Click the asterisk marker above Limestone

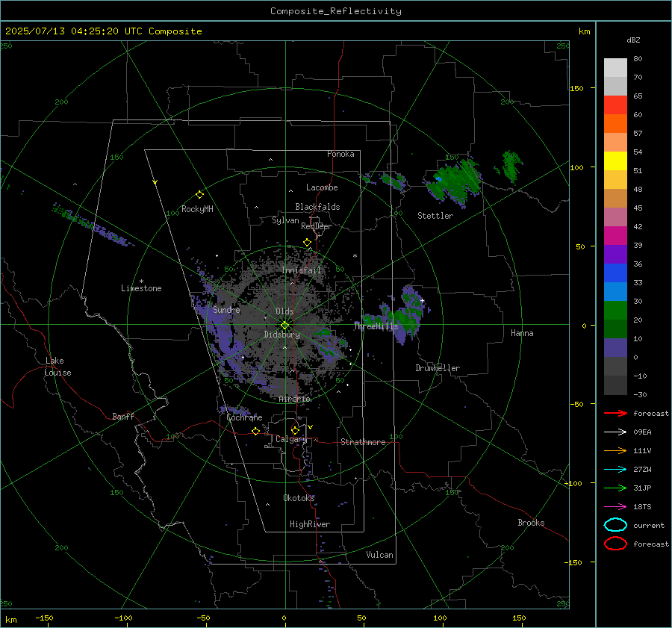[141, 282]
